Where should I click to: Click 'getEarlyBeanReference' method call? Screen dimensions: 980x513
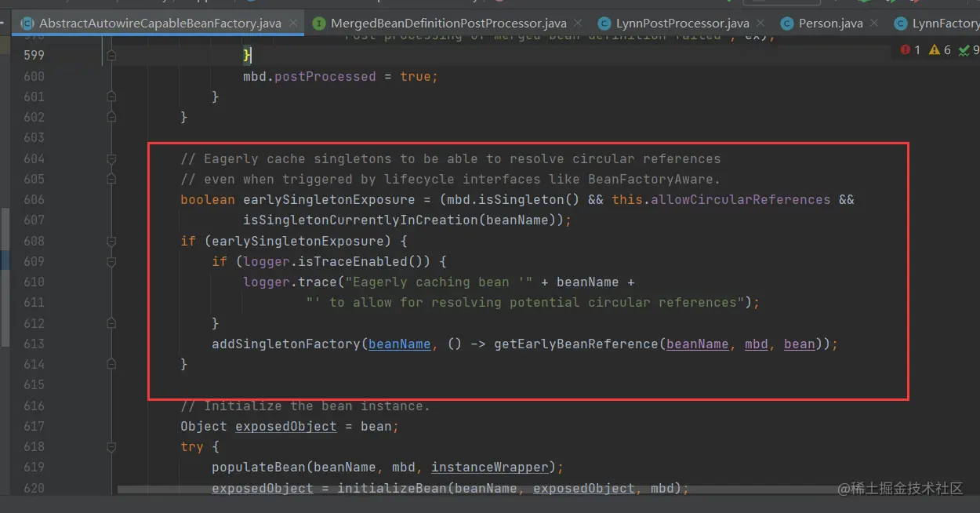(x=576, y=344)
